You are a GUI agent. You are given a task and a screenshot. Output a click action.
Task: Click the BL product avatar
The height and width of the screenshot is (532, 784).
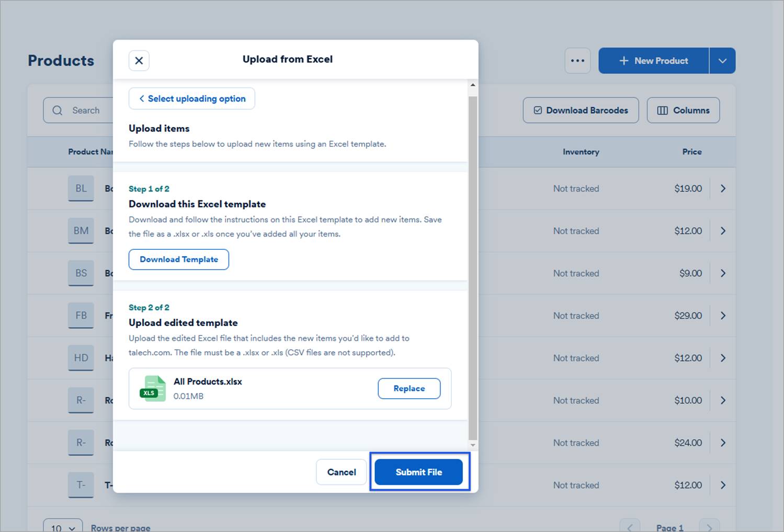coord(81,188)
